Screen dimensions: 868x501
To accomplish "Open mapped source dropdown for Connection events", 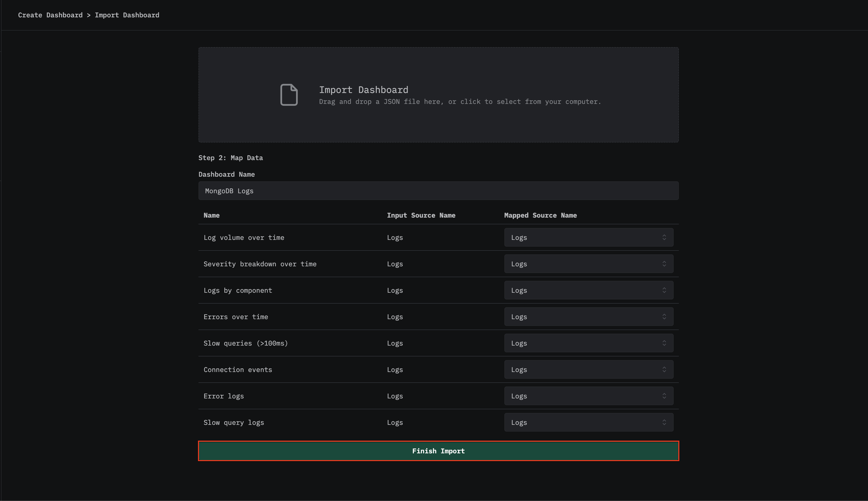I will point(589,369).
